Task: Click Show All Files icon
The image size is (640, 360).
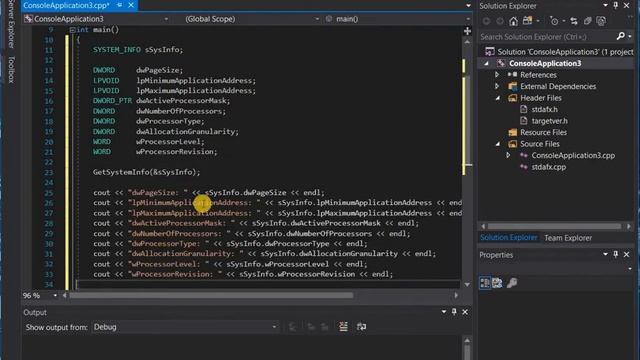Action: [601, 21]
